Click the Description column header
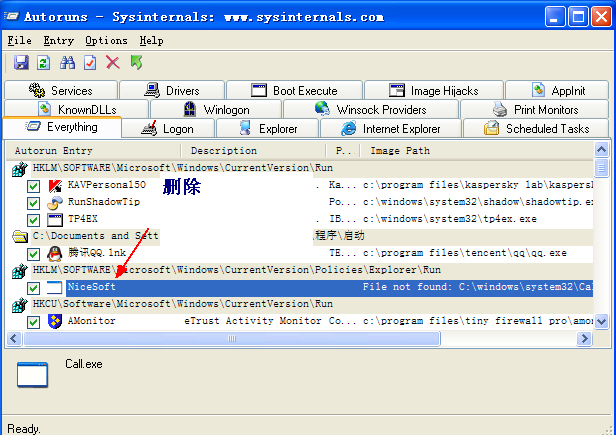This screenshot has height=435, width=616. click(253, 151)
